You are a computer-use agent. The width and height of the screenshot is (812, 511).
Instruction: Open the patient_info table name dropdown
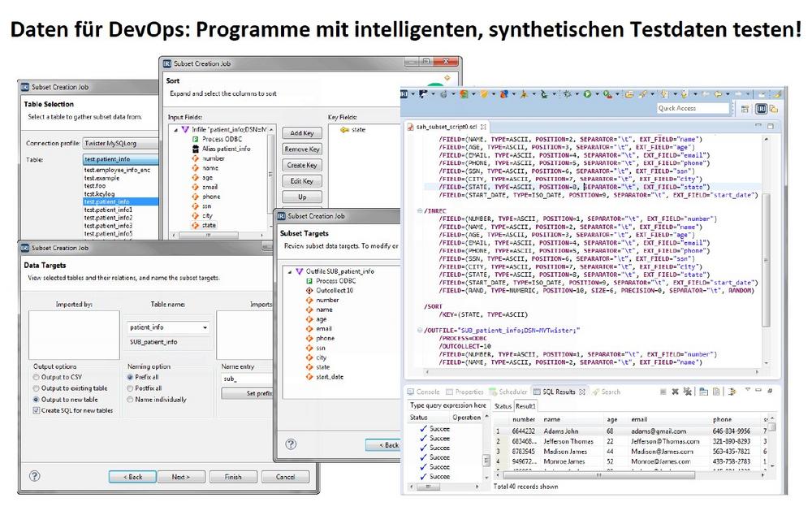tap(204, 328)
